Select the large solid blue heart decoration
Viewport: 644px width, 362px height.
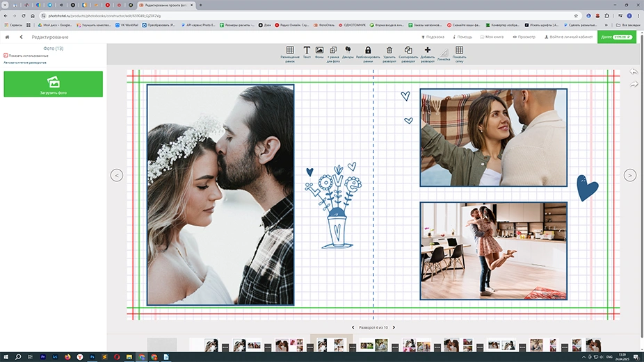click(588, 188)
